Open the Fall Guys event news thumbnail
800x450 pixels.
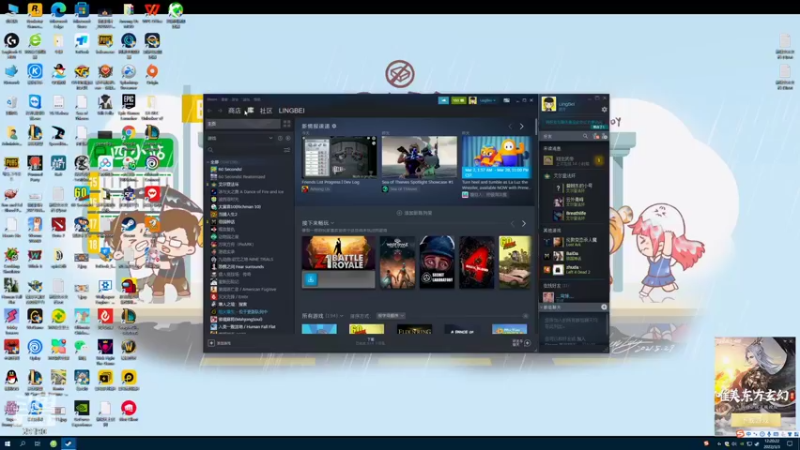pyautogui.click(x=496, y=157)
